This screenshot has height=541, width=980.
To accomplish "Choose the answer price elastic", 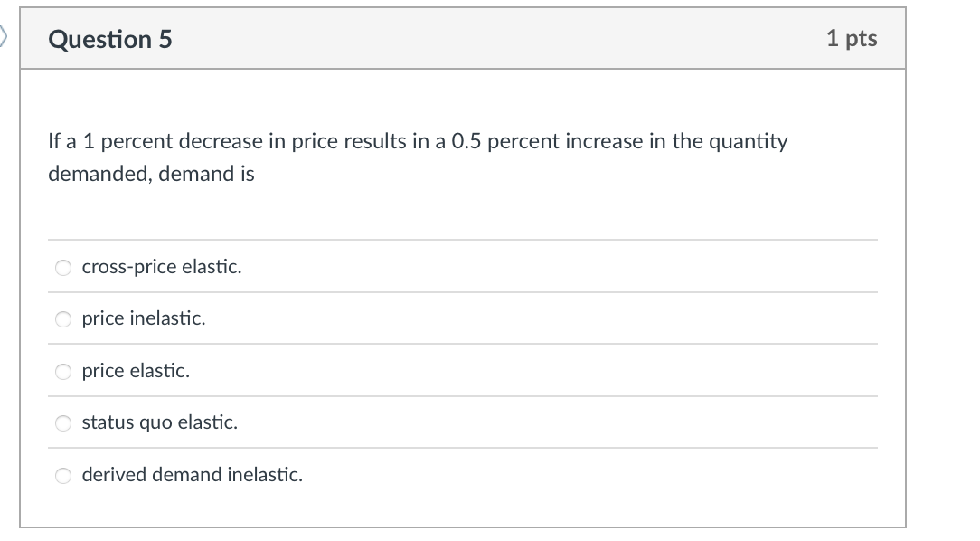I will tap(136, 371).
